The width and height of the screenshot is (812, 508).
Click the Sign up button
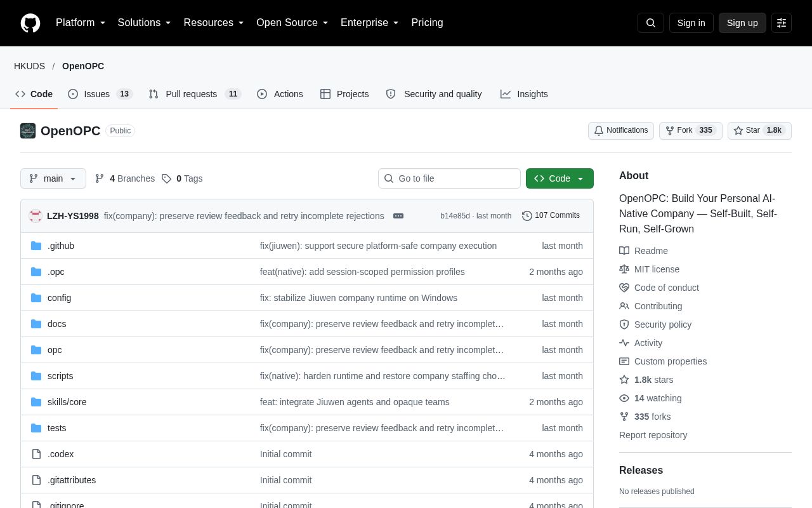point(742,23)
